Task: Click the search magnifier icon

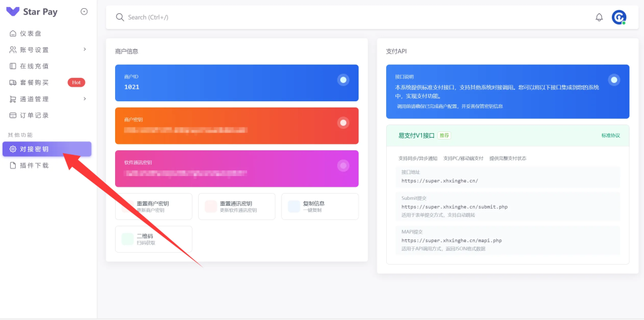Action: point(119,17)
